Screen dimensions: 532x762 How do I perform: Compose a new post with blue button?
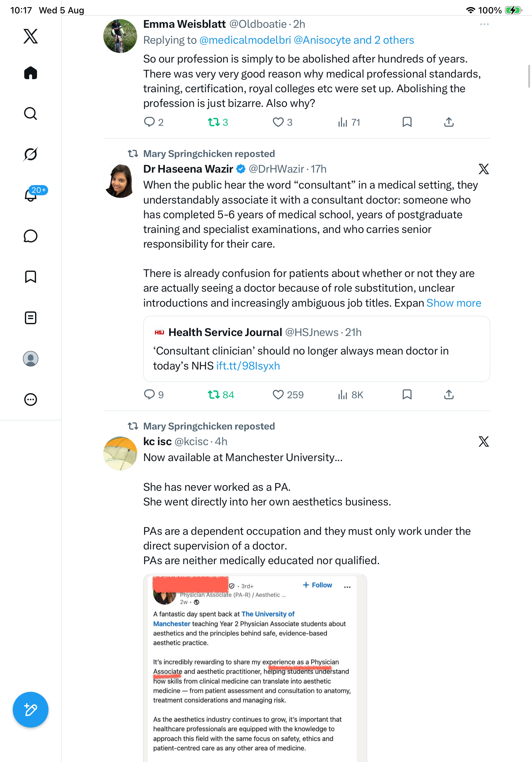31,710
